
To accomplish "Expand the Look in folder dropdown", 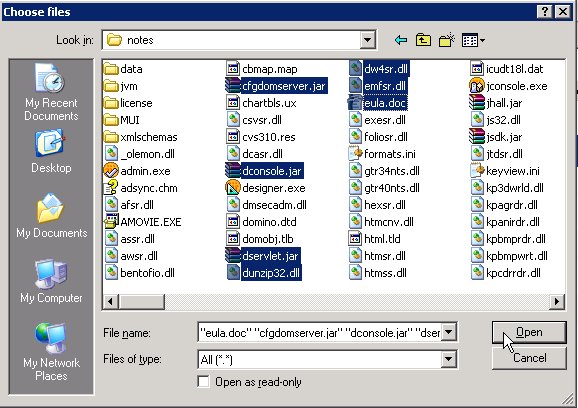I will tap(367, 40).
